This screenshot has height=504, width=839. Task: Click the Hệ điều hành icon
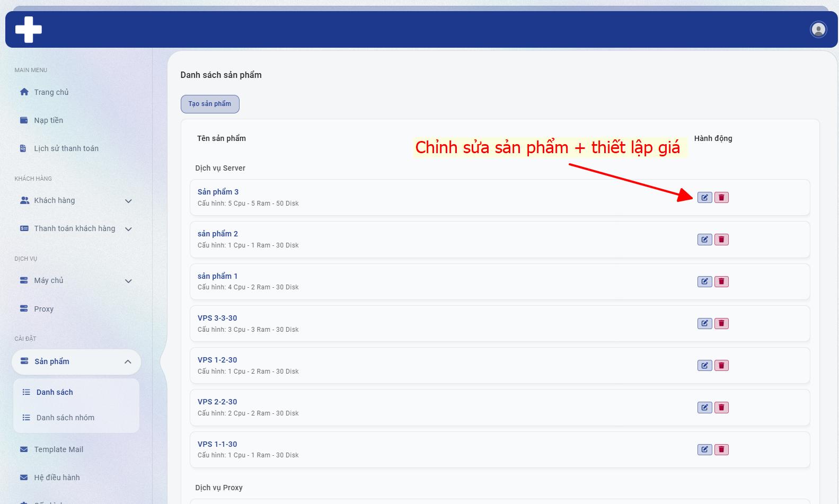(x=24, y=478)
